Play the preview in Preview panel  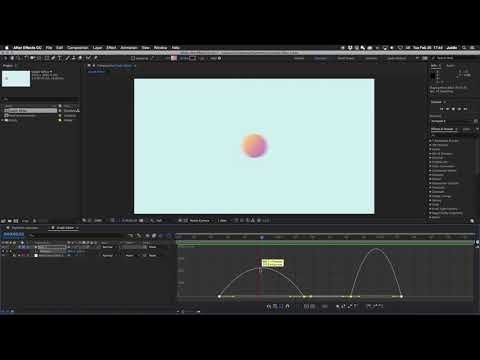tap(453, 109)
